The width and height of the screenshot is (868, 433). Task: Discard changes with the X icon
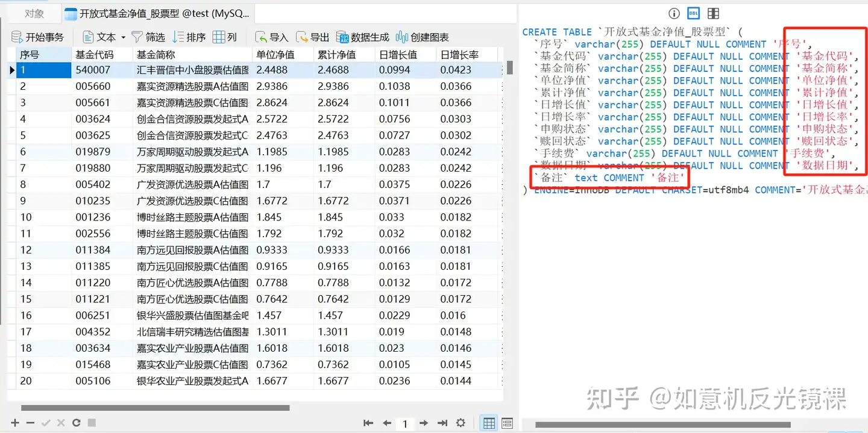tap(60, 423)
